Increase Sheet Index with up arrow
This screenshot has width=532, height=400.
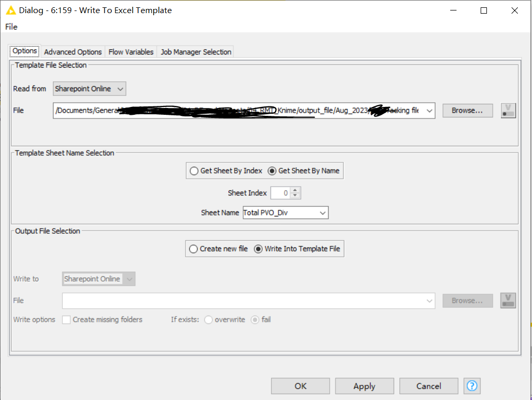(x=295, y=190)
